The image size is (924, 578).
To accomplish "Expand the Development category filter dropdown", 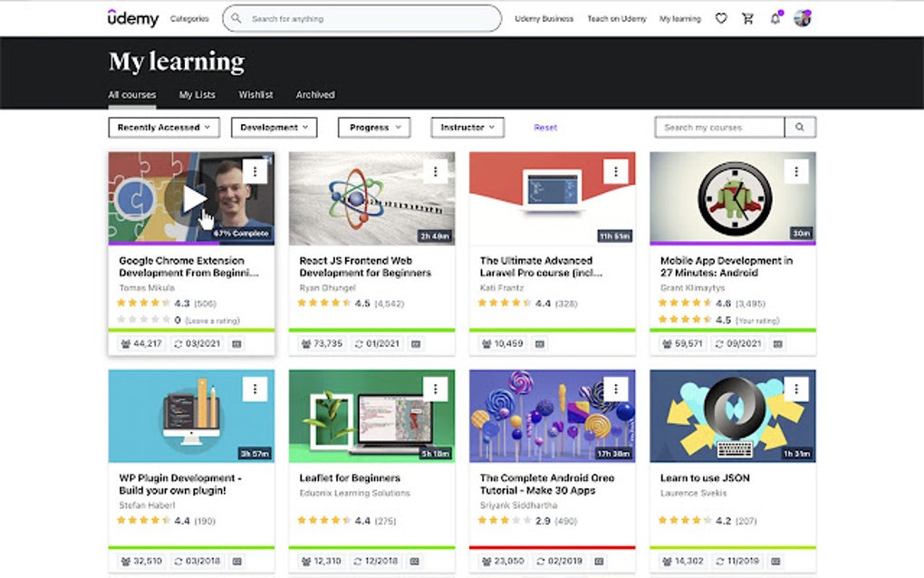I will point(274,127).
